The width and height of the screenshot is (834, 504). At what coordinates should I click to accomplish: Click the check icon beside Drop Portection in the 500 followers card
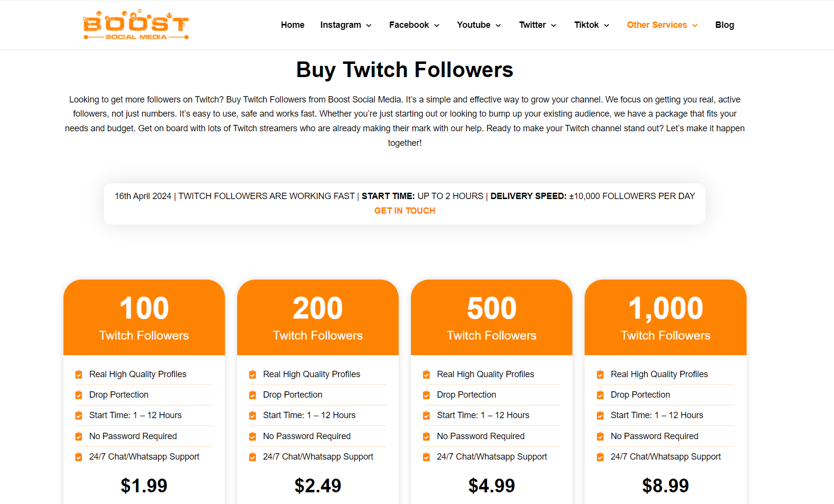[426, 395]
